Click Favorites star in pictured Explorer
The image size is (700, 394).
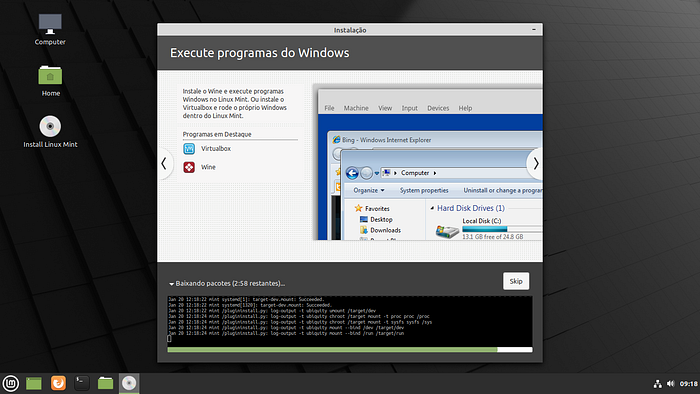click(358, 208)
